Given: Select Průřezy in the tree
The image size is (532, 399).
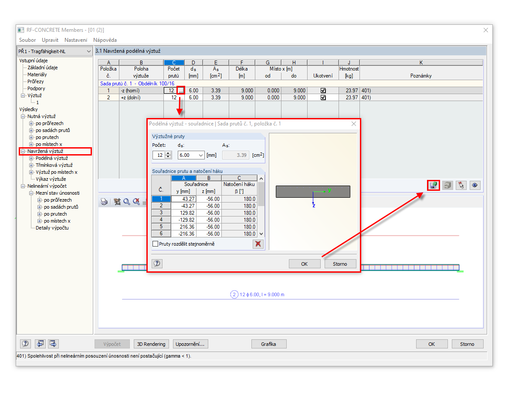Looking at the screenshot, I should tap(36, 81).
